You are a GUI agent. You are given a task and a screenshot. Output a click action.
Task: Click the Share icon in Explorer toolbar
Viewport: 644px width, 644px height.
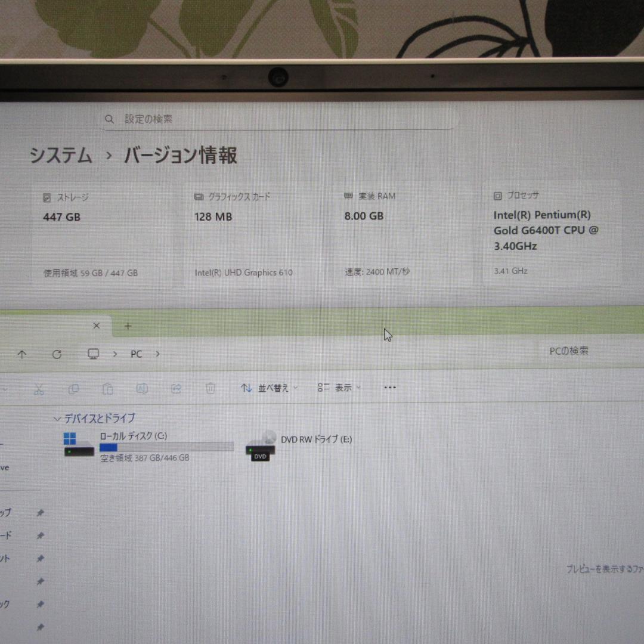click(x=177, y=388)
